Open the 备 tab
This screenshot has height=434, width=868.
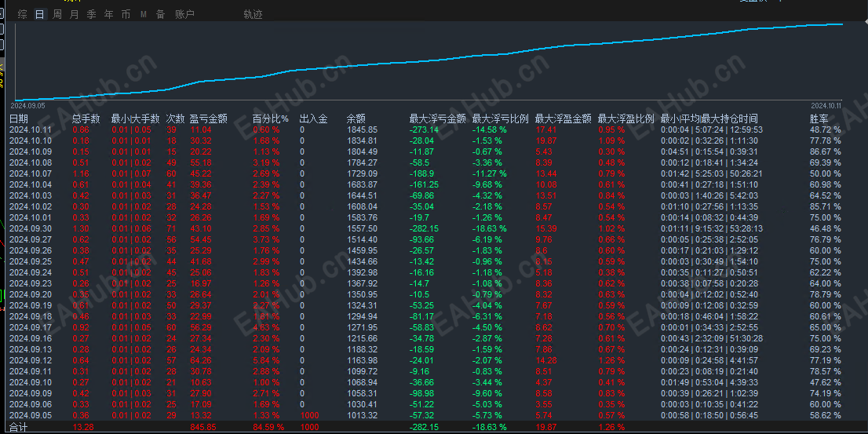160,14
